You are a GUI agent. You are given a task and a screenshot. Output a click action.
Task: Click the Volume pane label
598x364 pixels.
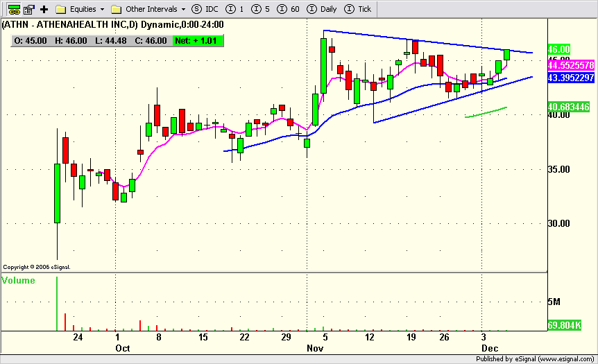pos(18,281)
